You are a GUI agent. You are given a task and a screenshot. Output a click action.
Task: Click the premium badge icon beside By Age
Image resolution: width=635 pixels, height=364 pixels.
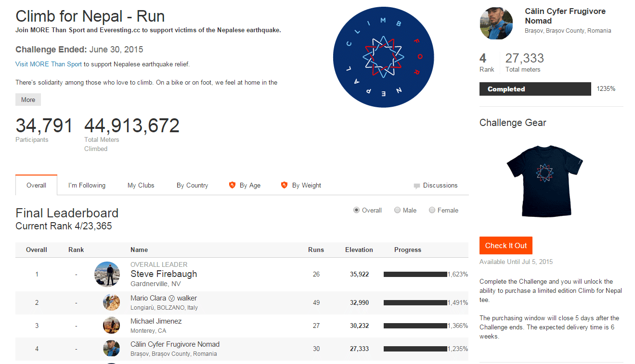click(232, 185)
